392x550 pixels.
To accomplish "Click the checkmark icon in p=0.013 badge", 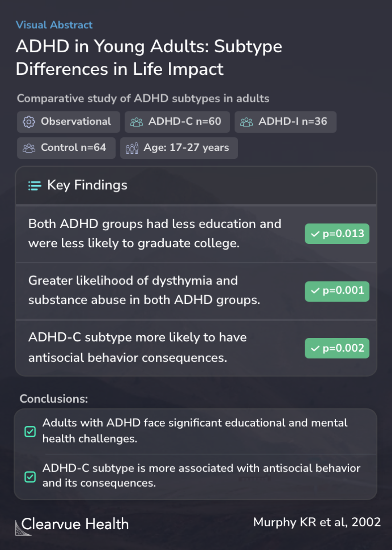I will (315, 234).
